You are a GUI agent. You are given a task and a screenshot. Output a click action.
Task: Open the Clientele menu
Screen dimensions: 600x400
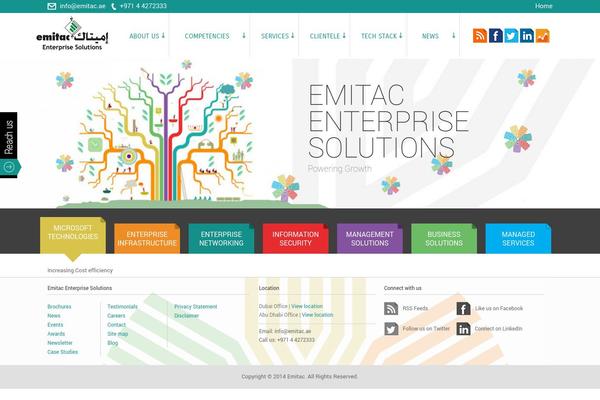324,36
